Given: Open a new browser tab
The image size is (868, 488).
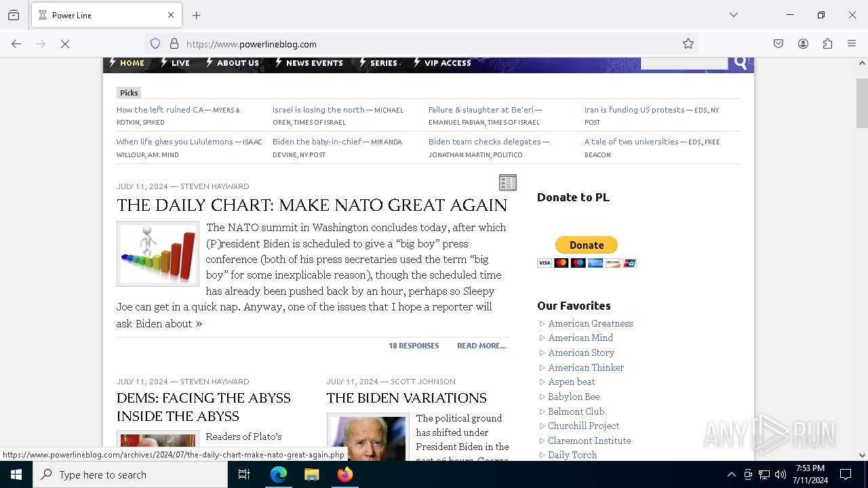Looking at the screenshot, I should tap(197, 15).
